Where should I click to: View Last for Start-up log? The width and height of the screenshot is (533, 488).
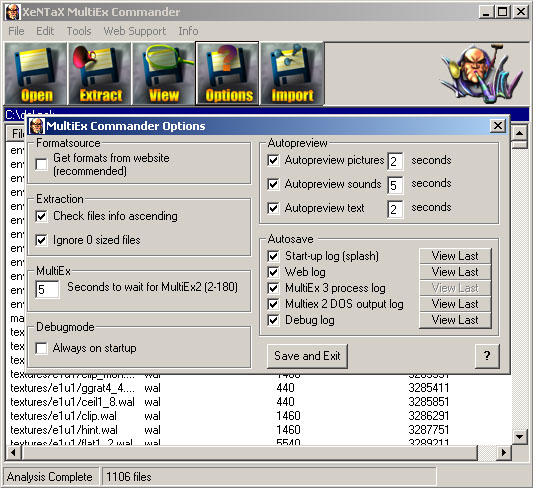click(455, 256)
